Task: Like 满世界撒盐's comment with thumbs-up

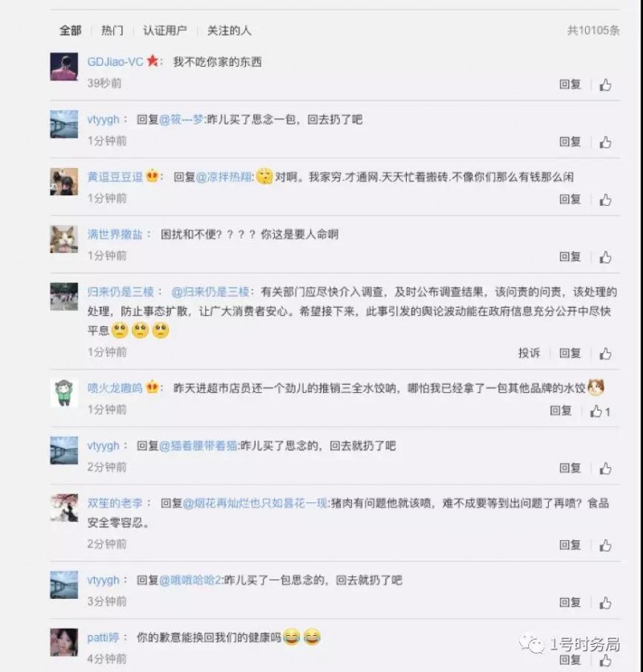Action: tap(605, 257)
